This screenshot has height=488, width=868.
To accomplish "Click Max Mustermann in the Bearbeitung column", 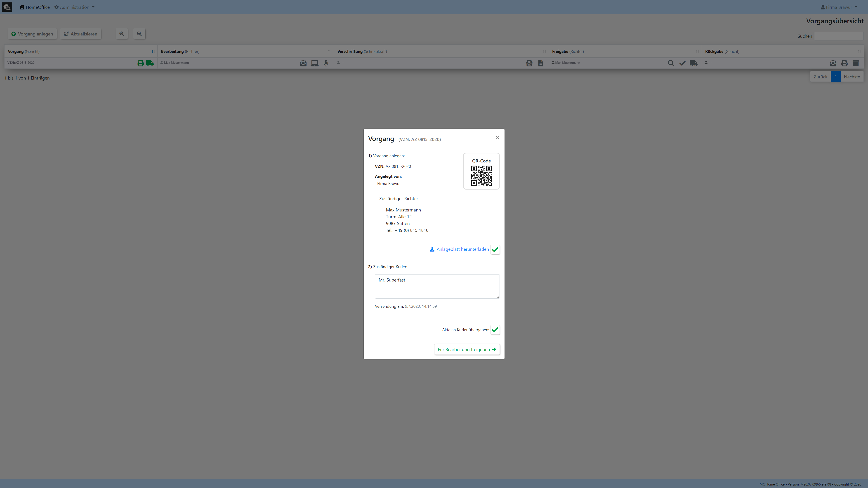I will 176,63.
